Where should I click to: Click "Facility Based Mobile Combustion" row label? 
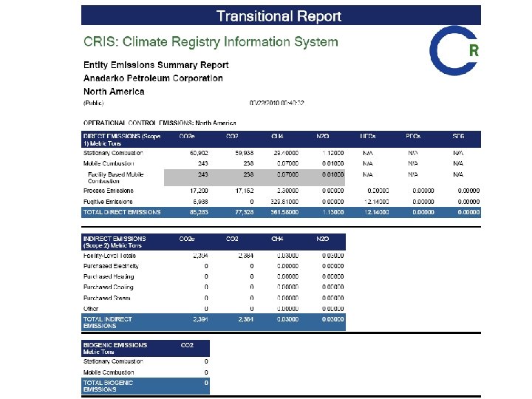point(116,178)
